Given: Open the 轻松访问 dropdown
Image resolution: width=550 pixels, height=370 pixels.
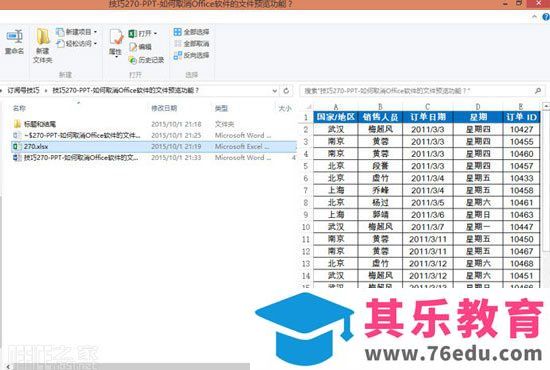Looking at the screenshot, I should coord(76,43).
